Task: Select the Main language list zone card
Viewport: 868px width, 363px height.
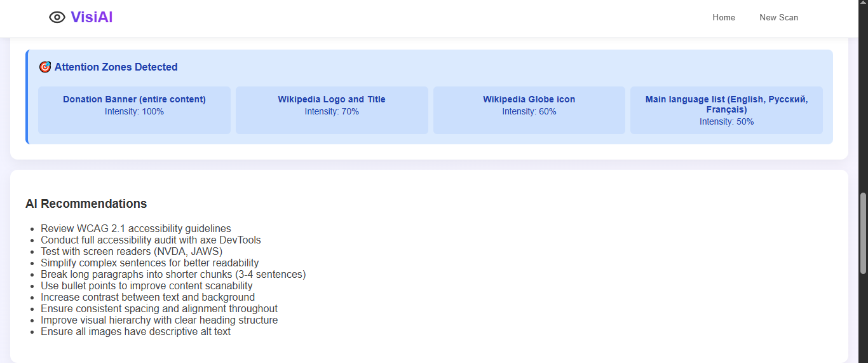Action: (x=726, y=110)
